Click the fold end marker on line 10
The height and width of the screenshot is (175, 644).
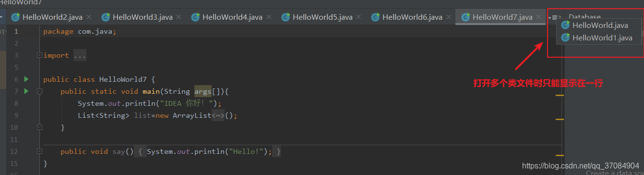39,127
